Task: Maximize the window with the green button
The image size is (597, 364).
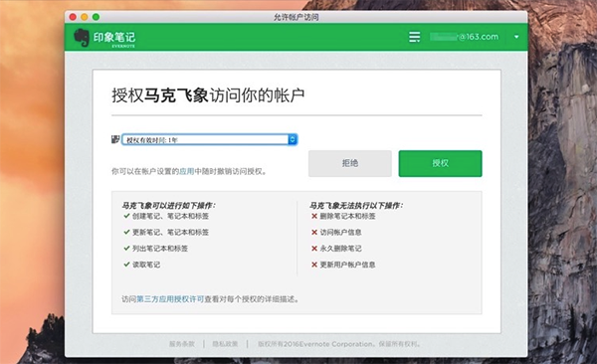Action: click(96, 17)
